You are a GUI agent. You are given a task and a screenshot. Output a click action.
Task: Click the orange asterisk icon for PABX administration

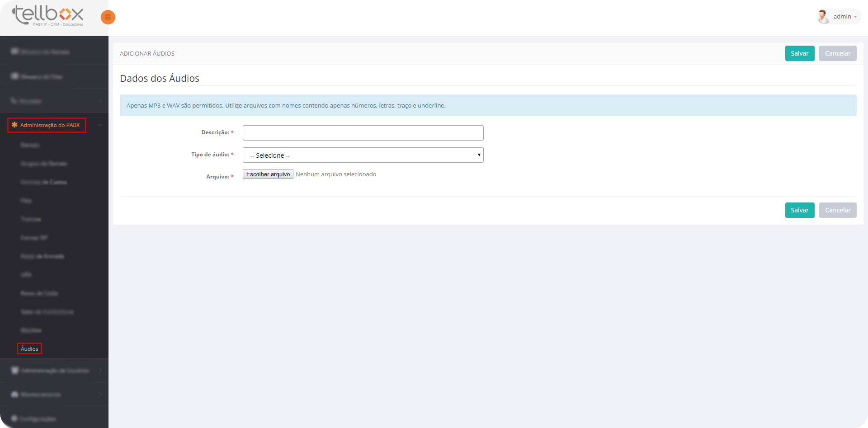point(14,125)
